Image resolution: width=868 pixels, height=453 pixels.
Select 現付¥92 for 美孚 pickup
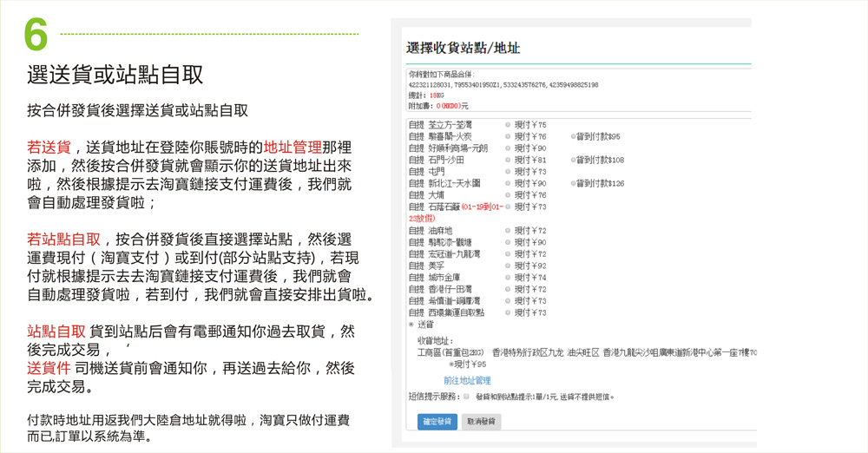pos(508,266)
